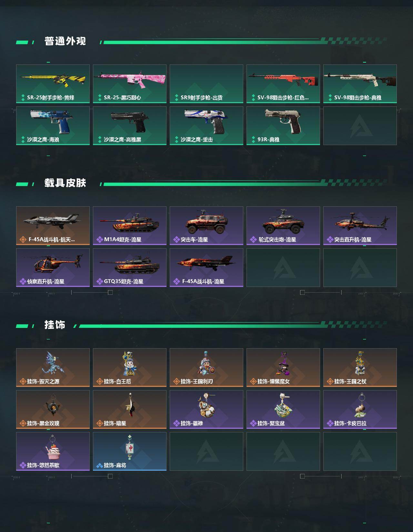Click the 挂饰 section header
This screenshot has width=413, height=532.
55,325
